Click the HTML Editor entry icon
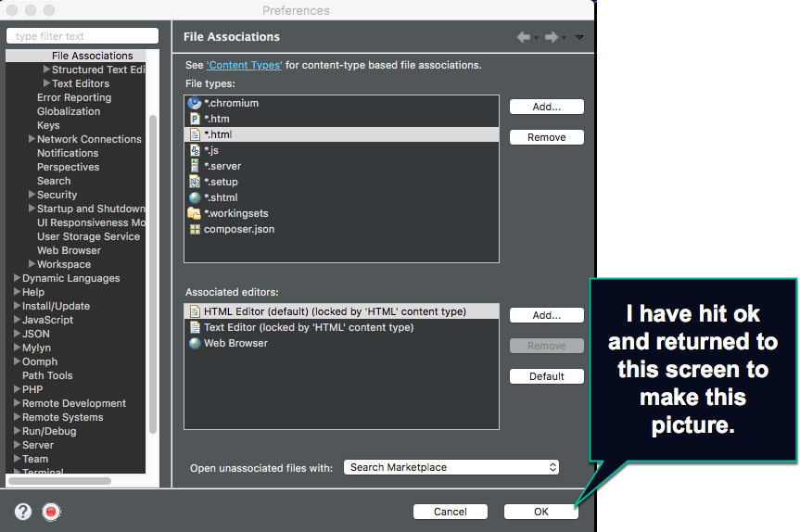 click(195, 311)
